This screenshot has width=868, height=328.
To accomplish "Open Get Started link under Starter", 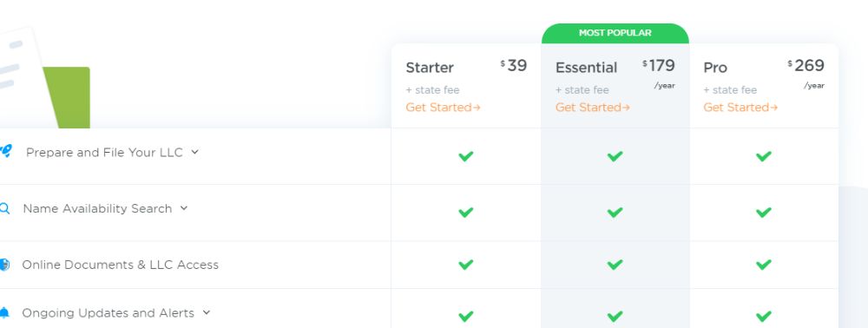I will pos(443,108).
